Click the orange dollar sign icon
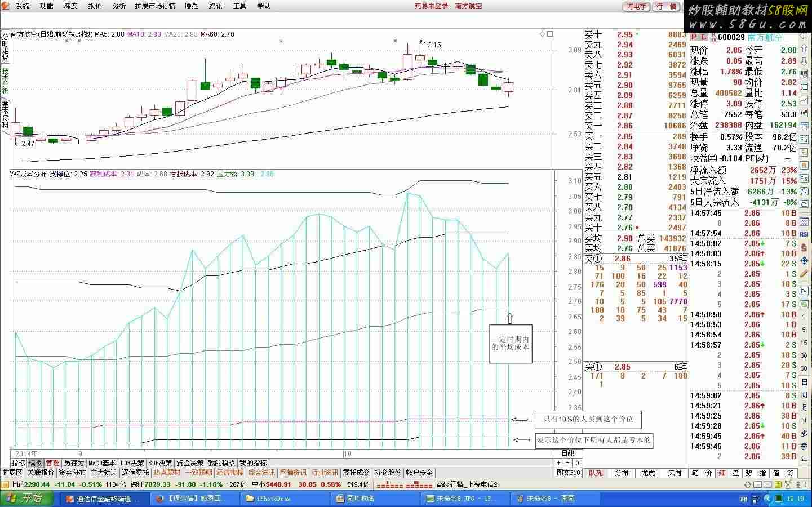812x507 pixels. click(804, 247)
